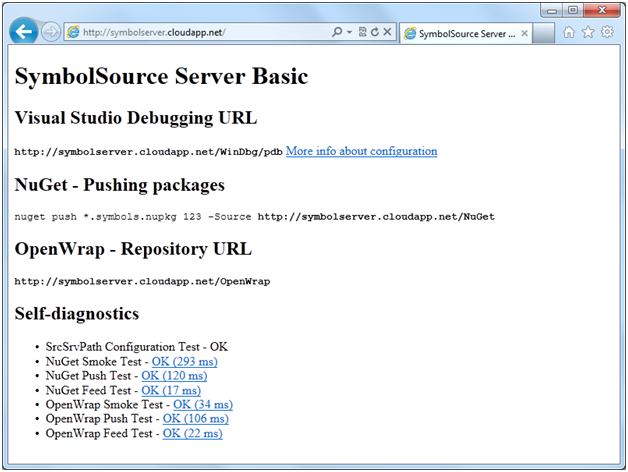The height and width of the screenshot is (472, 628).
Task: Click the nuget push command text
Action: [x=255, y=217]
